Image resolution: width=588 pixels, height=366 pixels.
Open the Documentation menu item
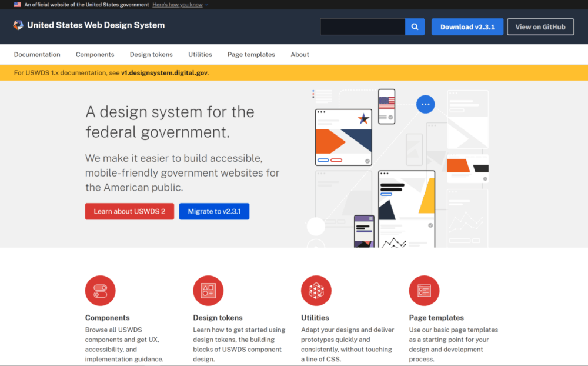point(37,54)
